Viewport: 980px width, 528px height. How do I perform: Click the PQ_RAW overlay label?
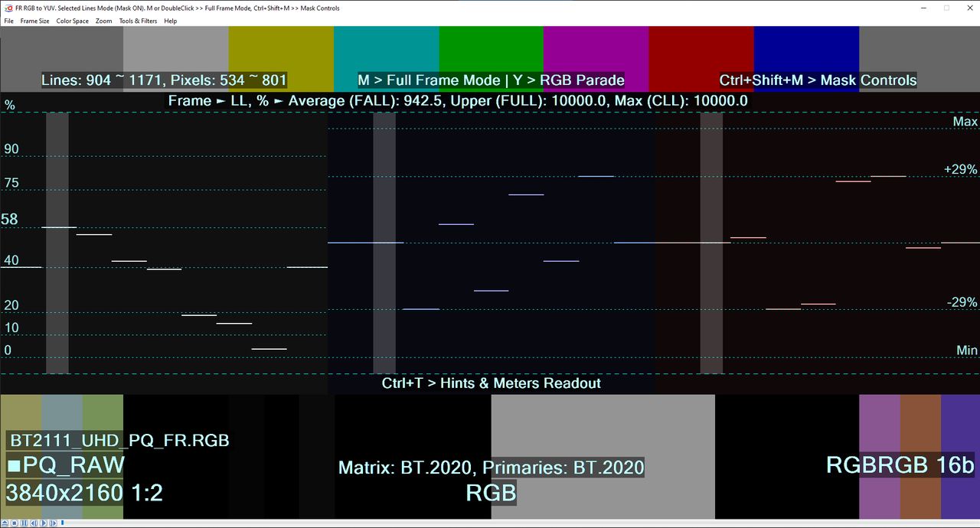pyautogui.click(x=66, y=464)
